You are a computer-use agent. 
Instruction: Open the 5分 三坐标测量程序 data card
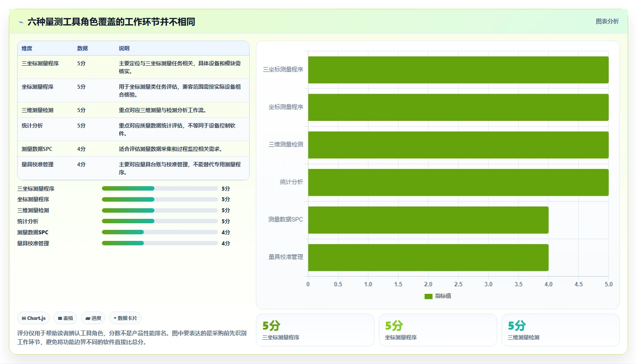(315, 330)
